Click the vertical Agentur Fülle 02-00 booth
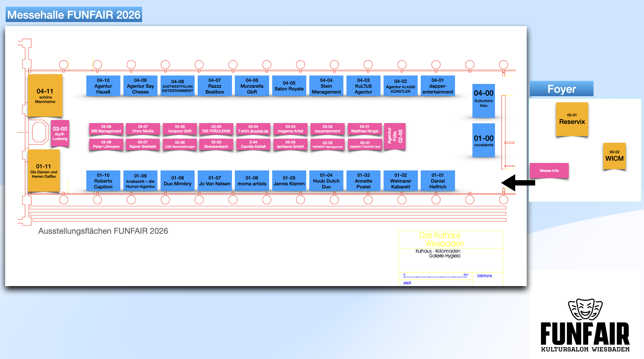The width and height of the screenshot is (644, 359). point(395,136)
